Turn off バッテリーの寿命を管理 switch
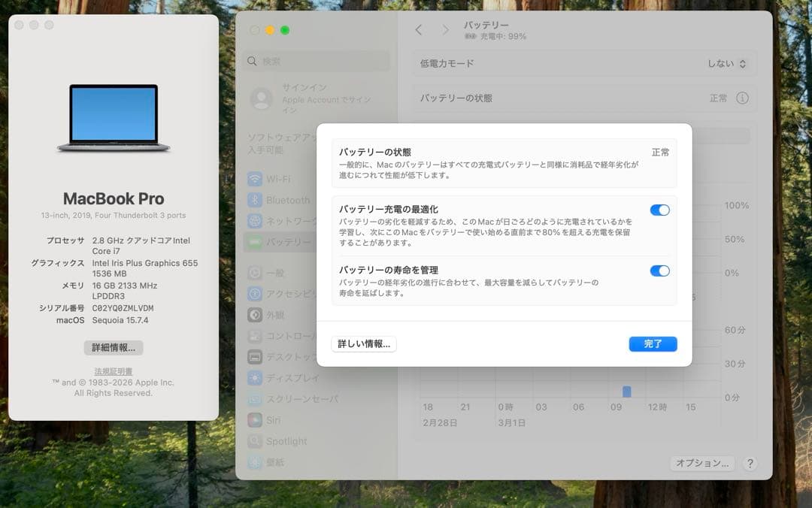Viewport: 812px width, 508px height. (x=659, y=271)
